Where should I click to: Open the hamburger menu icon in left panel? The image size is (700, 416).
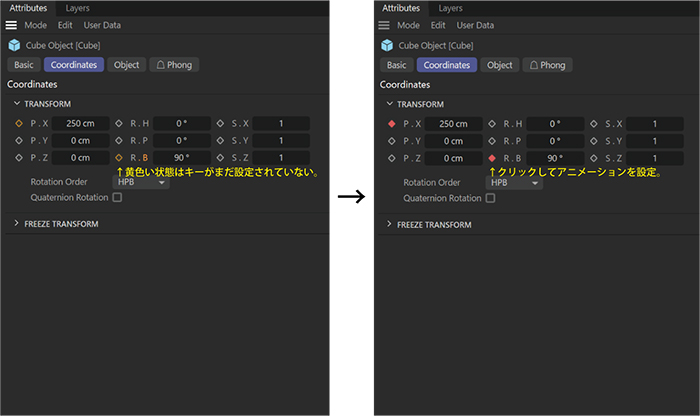click(x=12, y=25)
